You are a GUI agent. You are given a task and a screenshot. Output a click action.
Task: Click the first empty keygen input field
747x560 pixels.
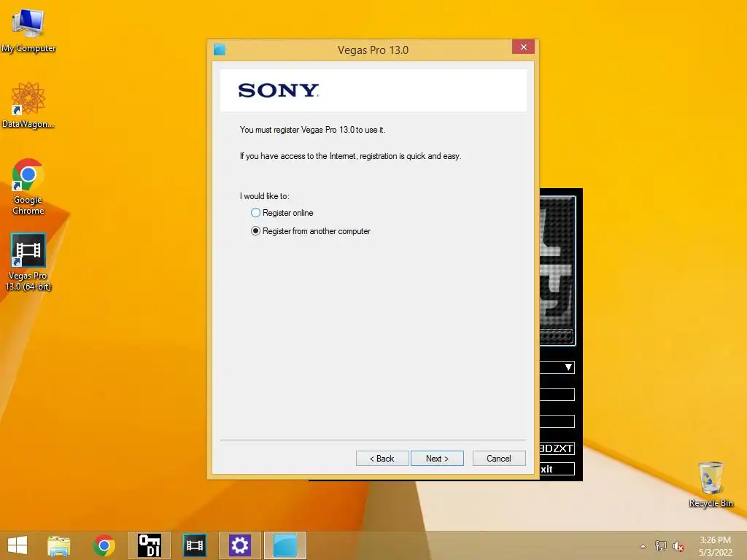(x=557, y=394)
